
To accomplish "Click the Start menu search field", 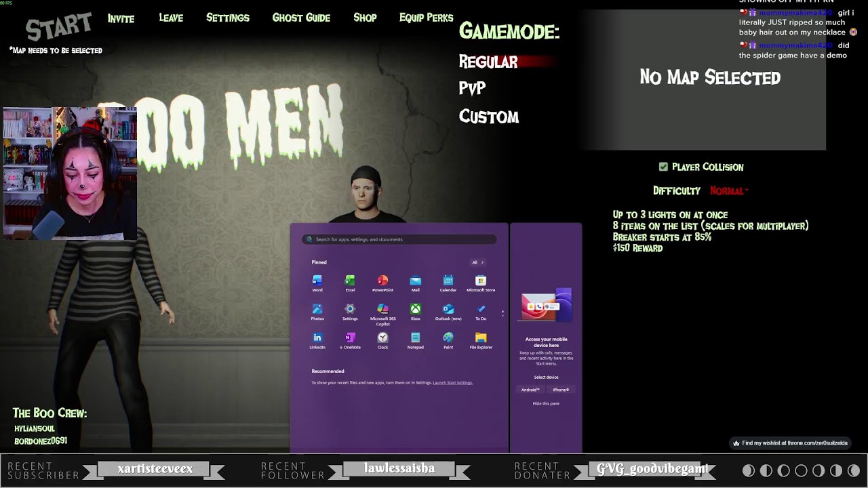I will click(399, 239).
